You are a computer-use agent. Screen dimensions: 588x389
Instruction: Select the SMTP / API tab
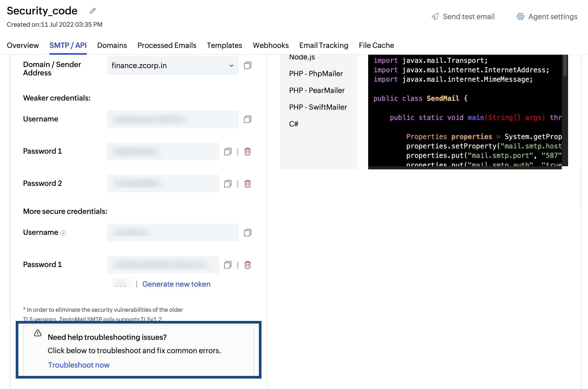[68, 45]
